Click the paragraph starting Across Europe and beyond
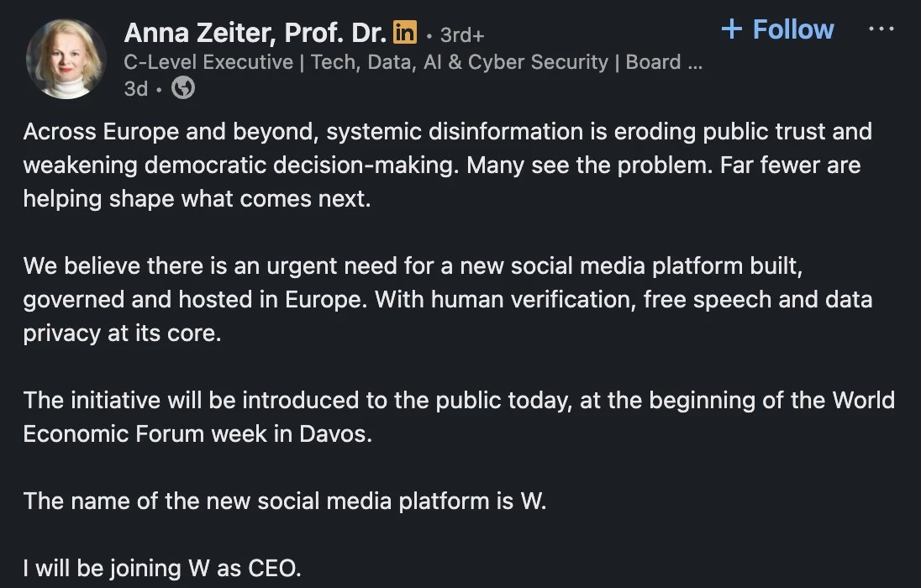This screenshot has height=588, width=921. [447, 132]
